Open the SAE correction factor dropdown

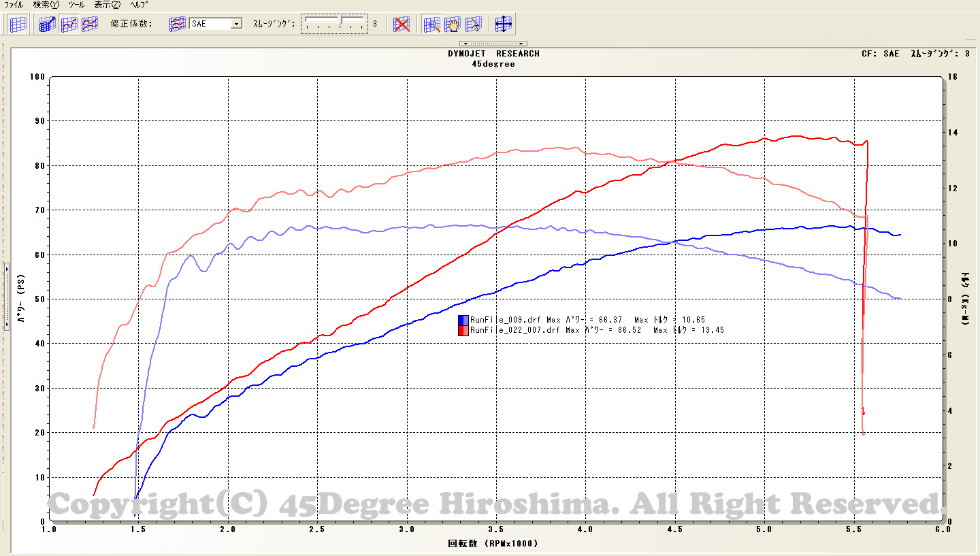point(236,24)
